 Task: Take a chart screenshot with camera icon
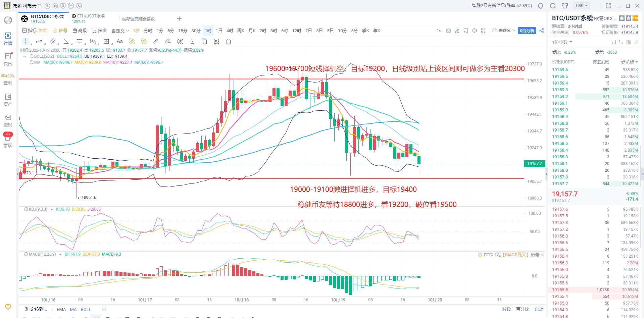(x=448, y=31)
